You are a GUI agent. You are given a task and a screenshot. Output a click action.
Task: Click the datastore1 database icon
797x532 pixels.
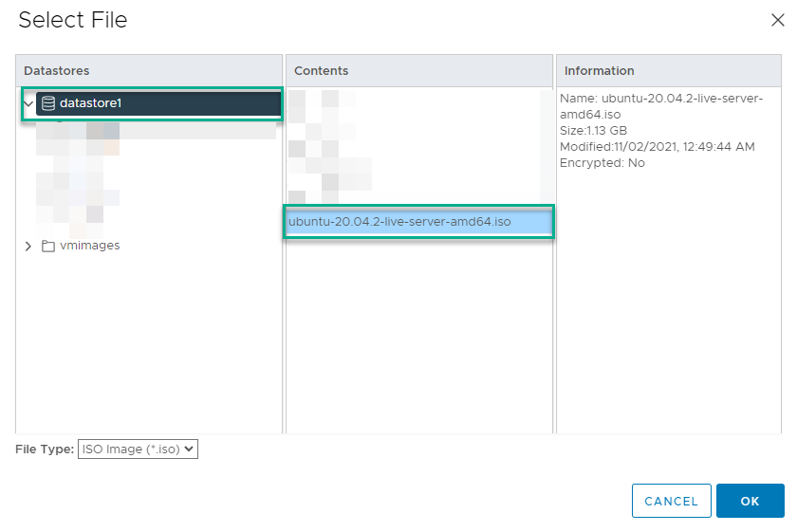click(x=48, y=103)
